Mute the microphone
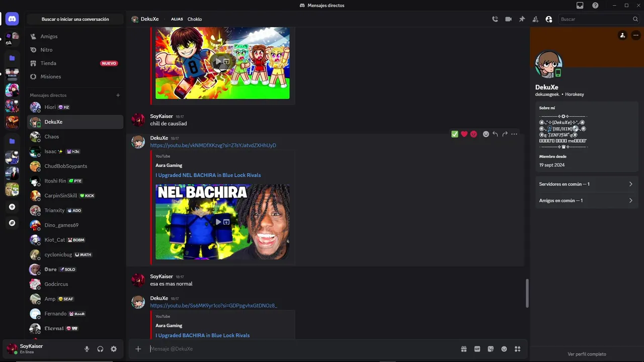This screenshot has height=362, width=644. pyautogui.click(x=87, y=349)
